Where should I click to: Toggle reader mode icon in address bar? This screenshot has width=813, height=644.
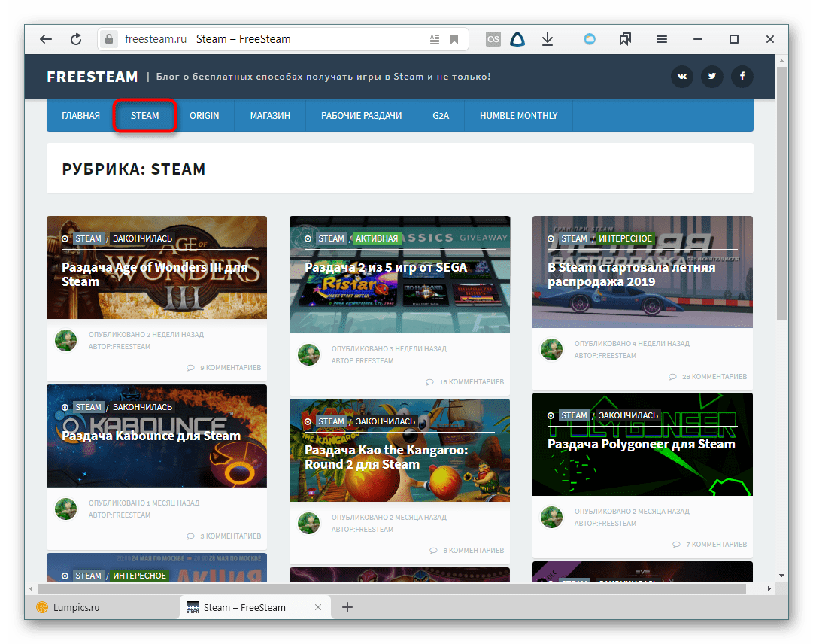[x=435, y=39]
